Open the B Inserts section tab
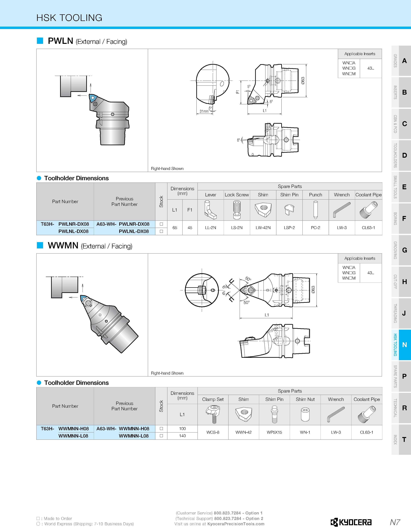The image size is (411, 532). (401, 92)
